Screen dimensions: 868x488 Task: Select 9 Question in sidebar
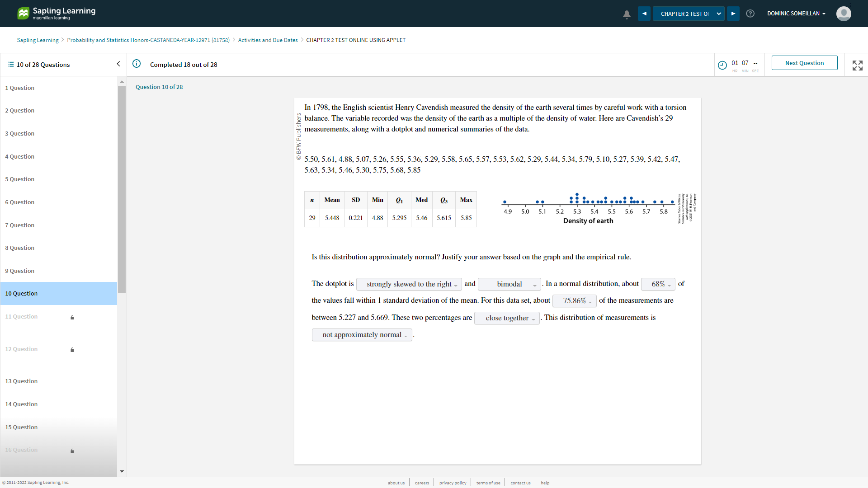coord(20,271)
